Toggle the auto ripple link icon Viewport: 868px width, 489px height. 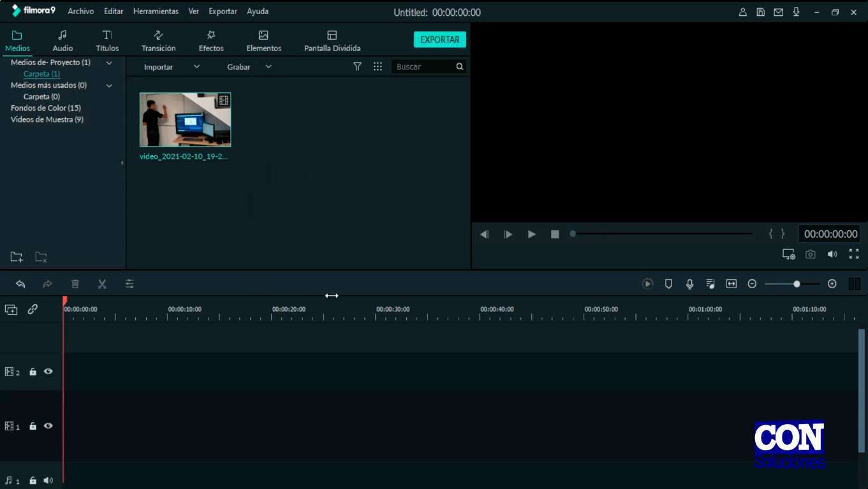(x=33, y=309)
